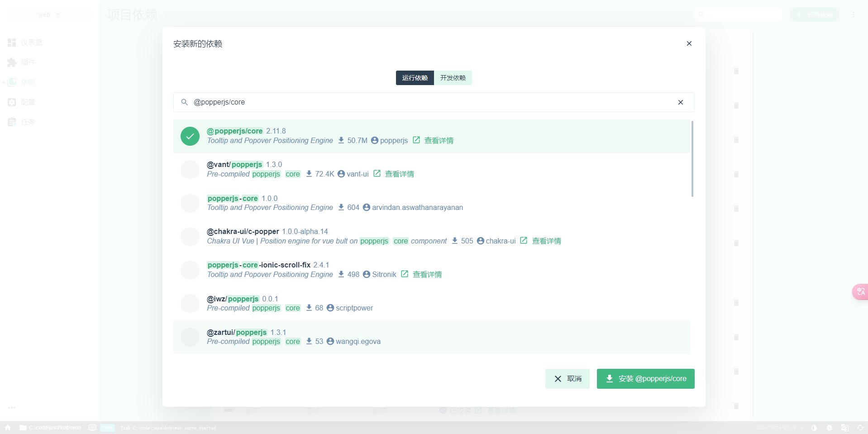Click the scriptpower author avatar icon

[330, 308]
